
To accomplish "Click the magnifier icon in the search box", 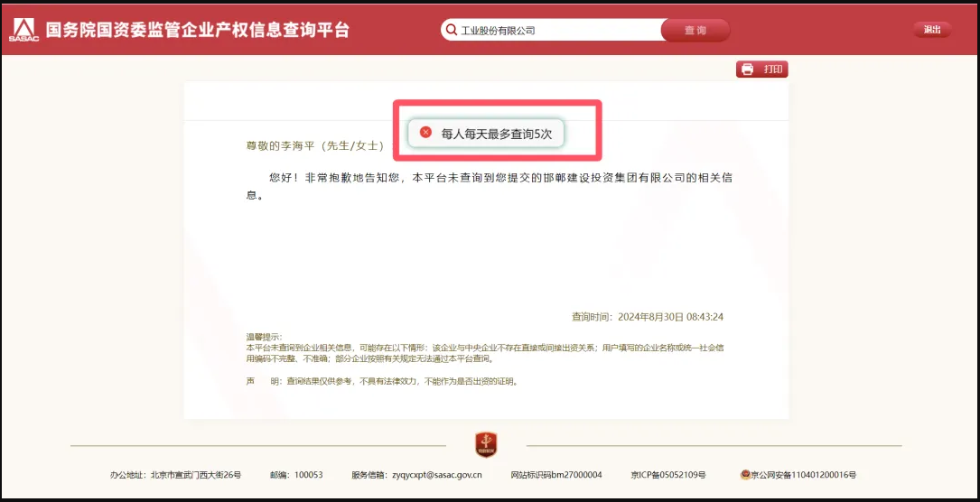I will (x=452, y=30).
